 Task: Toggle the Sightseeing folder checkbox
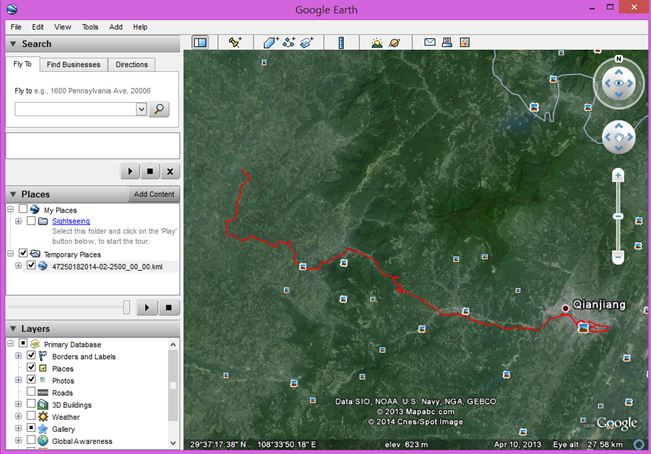31,221
